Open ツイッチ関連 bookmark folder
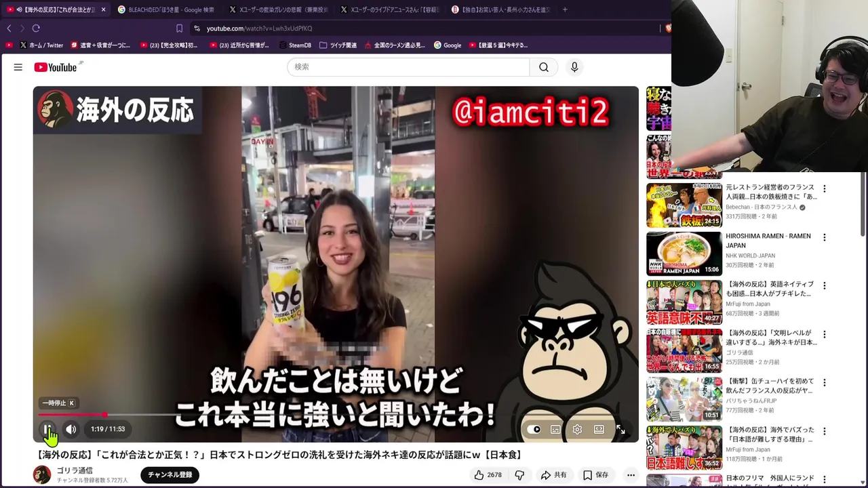Image resolution: width=868 pixels, height=488 pixels. click(338, 45)
